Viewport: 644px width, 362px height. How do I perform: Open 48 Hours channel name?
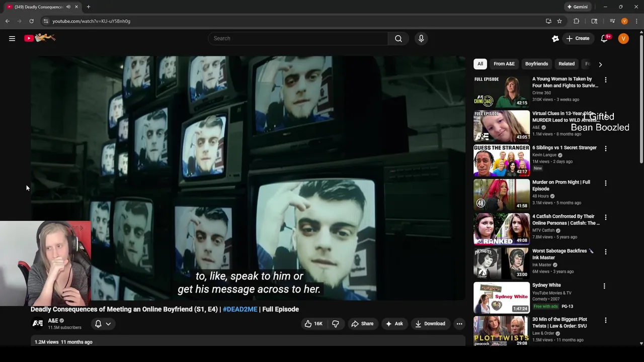tap(540, 196)
